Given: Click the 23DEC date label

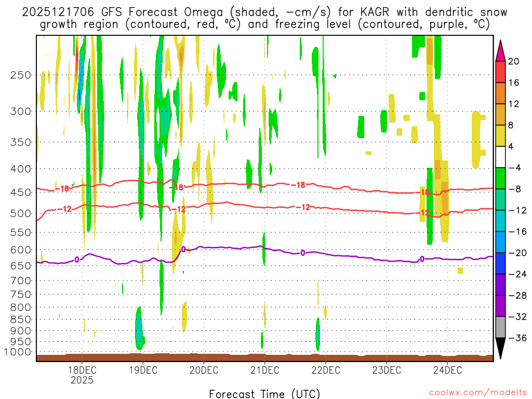Looking at the screenshot, I should [x=387, y=370].
